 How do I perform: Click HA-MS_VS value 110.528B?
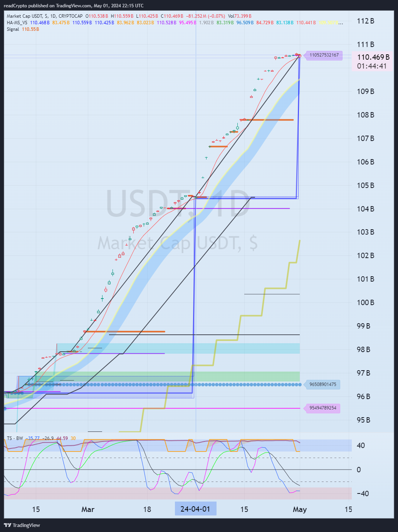166,23
